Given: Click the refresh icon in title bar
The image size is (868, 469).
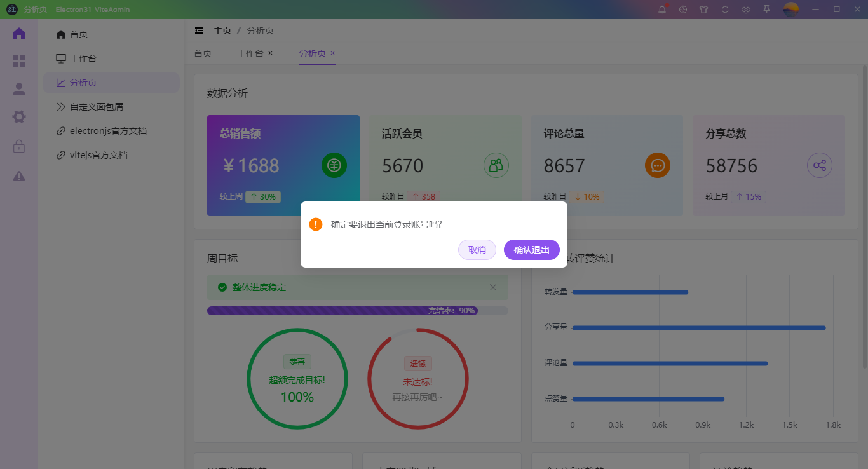Looking at the screenshot, I should tap(725, 10).
